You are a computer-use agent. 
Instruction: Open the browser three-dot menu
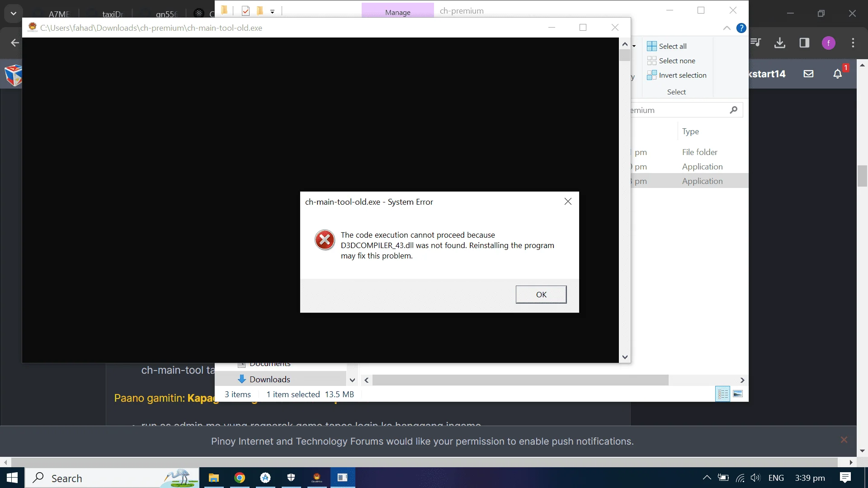tap(853, 43)
